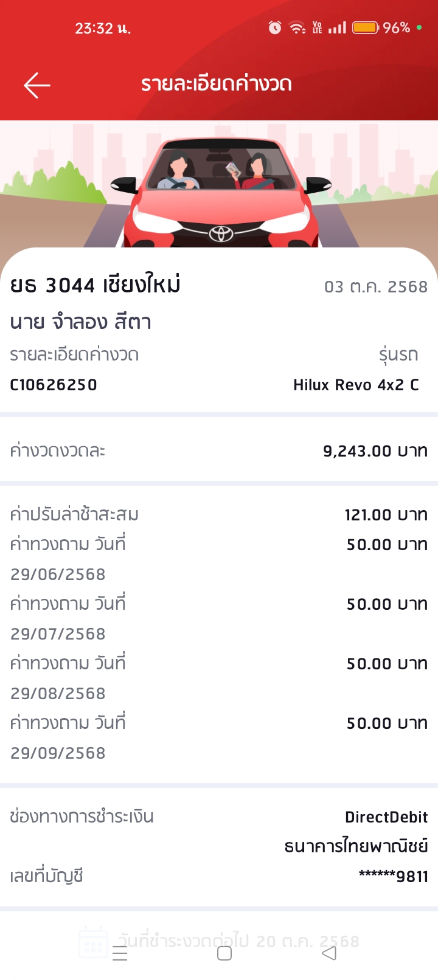Tap the calendar icon beside next payment date
Viewport: 438px width, 980px height.
94,943
